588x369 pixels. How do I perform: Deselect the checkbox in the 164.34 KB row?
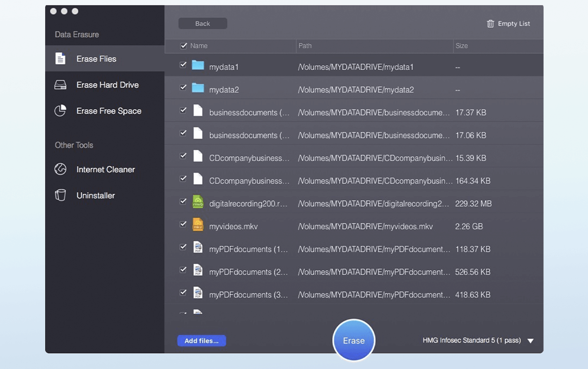183,179
